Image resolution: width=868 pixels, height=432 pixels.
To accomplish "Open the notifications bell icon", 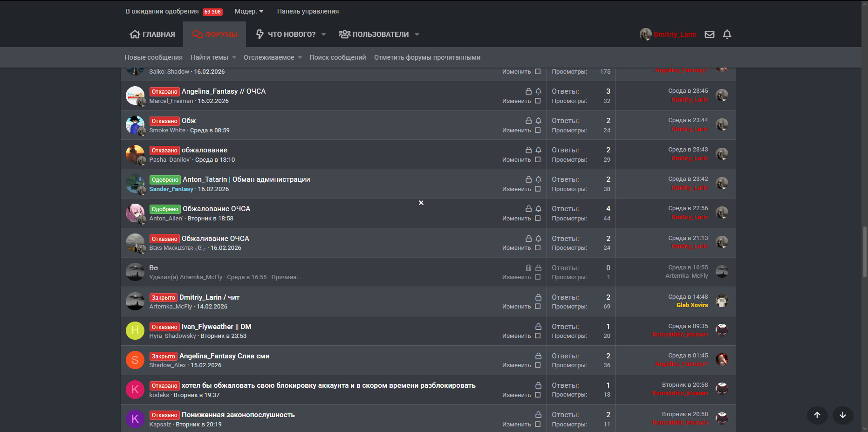I will tap(727, 34).
